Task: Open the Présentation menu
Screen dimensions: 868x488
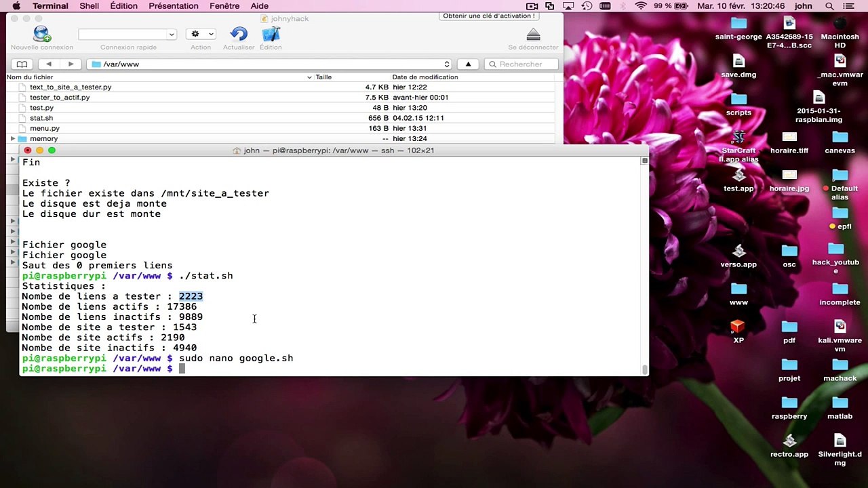Action: (174, 6)
